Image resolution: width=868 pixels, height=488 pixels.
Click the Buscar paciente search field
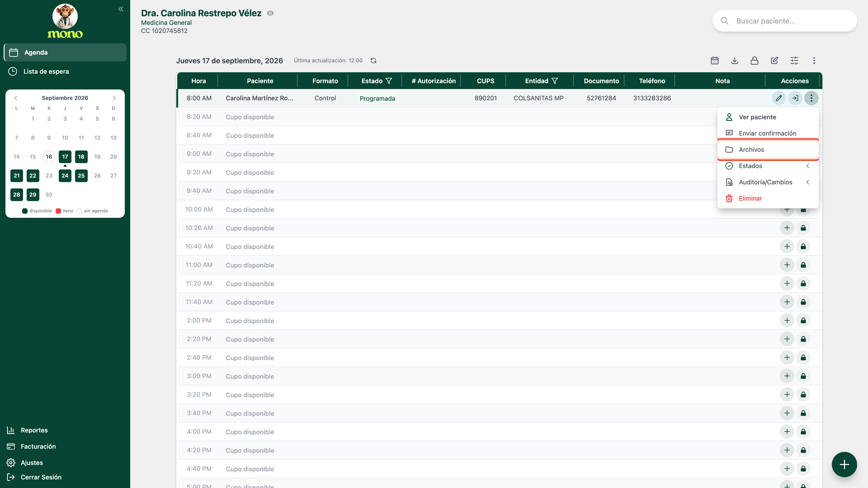tap(784, 21)
